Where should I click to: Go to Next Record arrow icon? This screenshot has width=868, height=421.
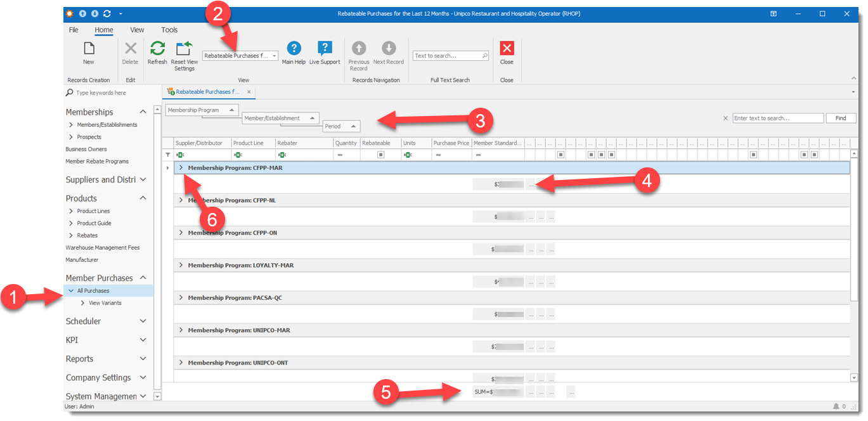[x=389, y=49]
